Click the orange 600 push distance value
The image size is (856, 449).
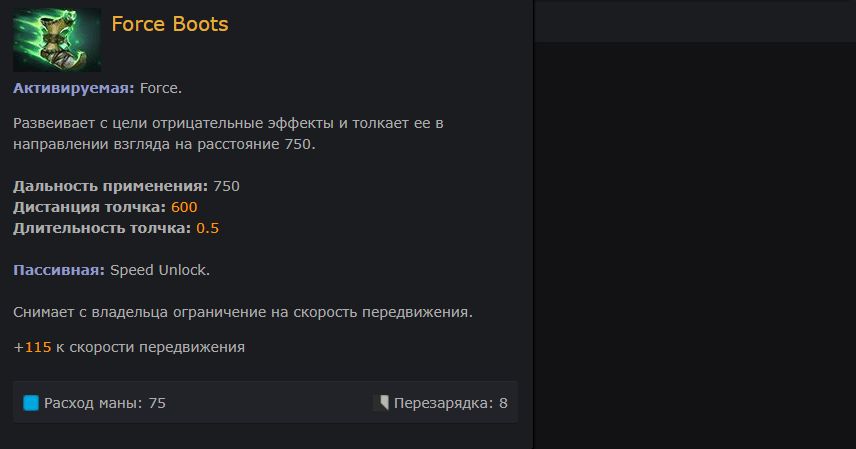(x=184, y=208)
